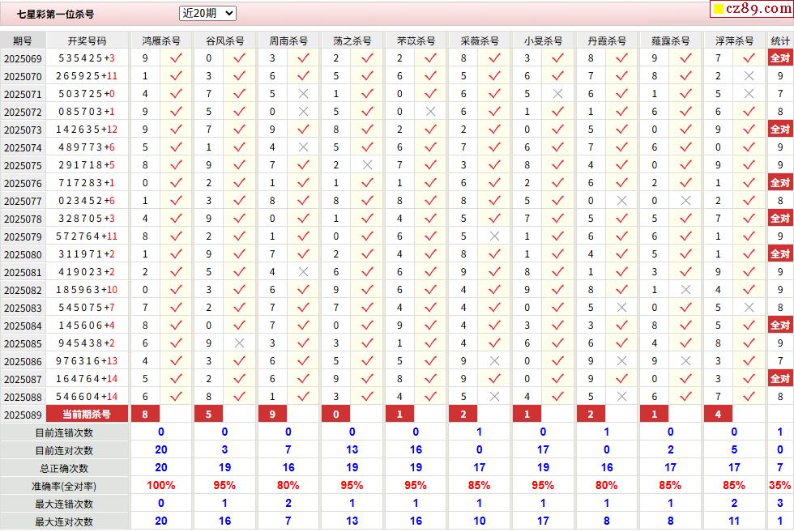
Task: Click the 采薇杀号 column header
Action: [480, 40]
